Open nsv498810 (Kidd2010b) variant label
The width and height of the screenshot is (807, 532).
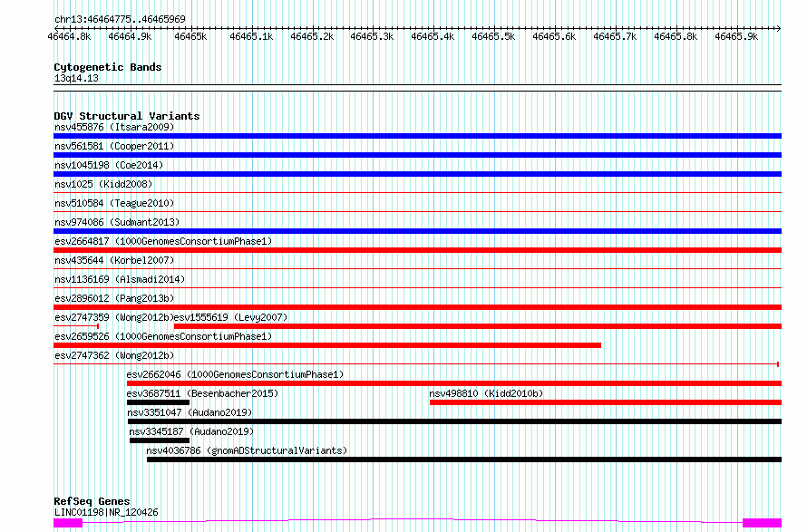click(486, 393)
